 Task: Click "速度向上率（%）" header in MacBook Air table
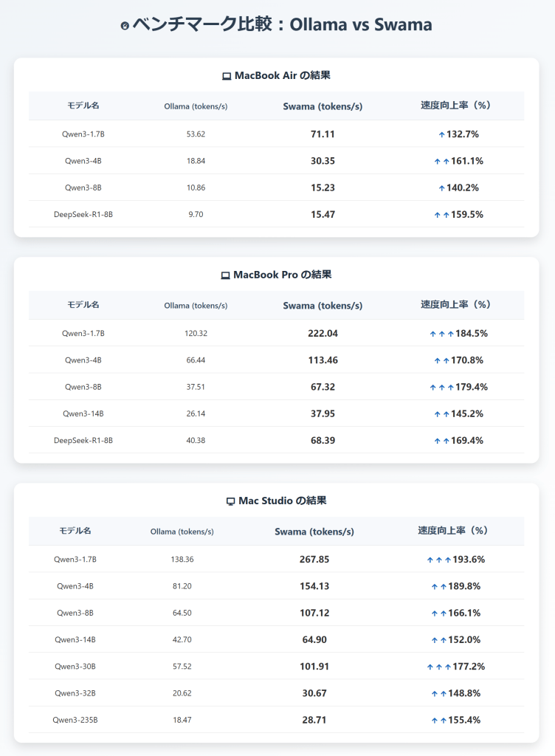[x=456, y=105]
